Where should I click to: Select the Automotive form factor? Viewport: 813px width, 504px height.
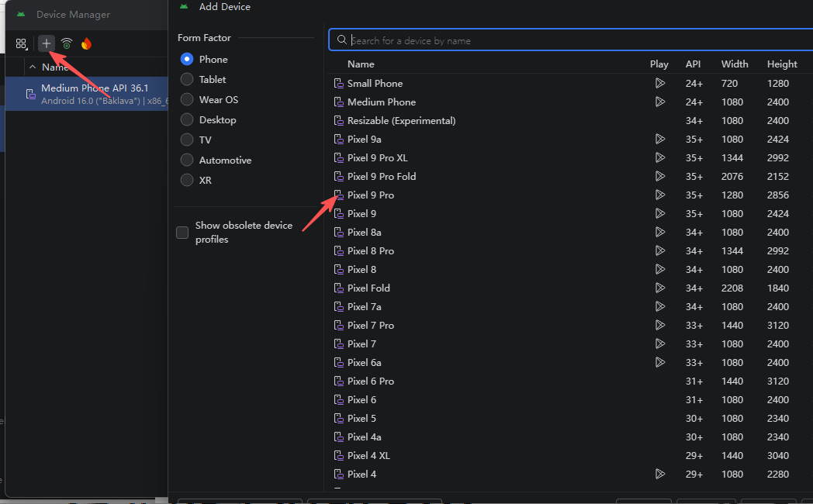(x=187, y=160)
